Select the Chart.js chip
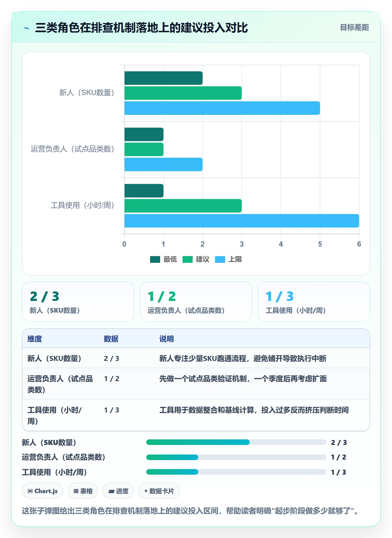 (43, 491)
